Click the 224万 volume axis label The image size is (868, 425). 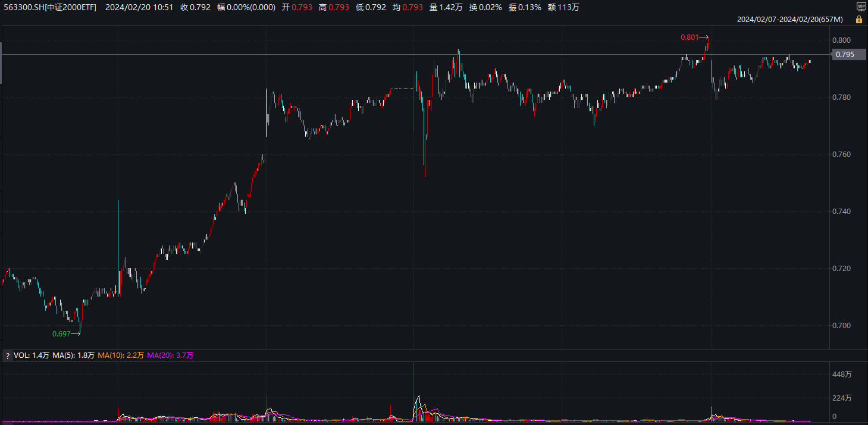[842, 398]
